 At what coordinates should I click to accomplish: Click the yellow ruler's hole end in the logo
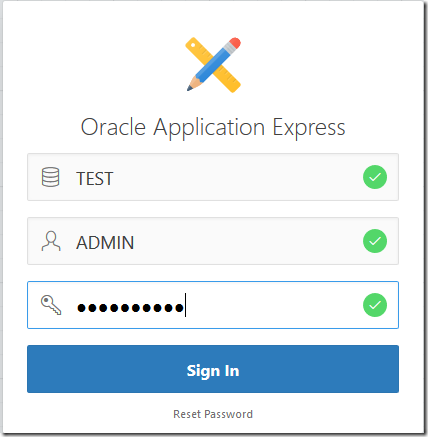pyautogui.click(x=193, y=45)
